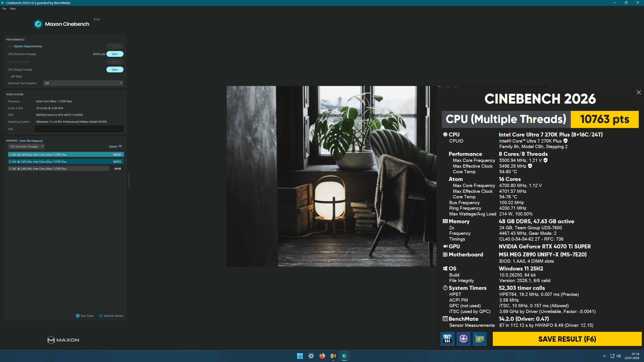This screenshot has height=362, width=644.
Task: Open the taskbar clock and date
Action: coord(632,356)
